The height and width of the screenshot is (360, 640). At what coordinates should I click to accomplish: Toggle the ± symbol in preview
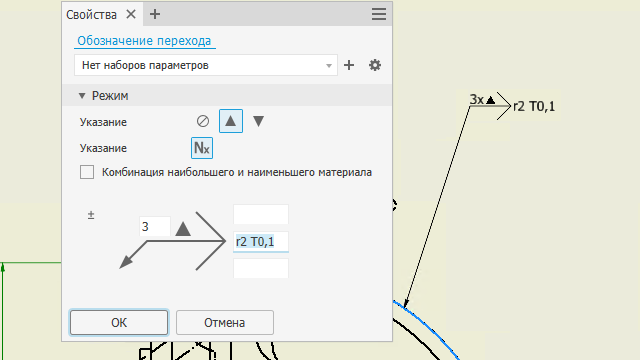pos(91,215)
